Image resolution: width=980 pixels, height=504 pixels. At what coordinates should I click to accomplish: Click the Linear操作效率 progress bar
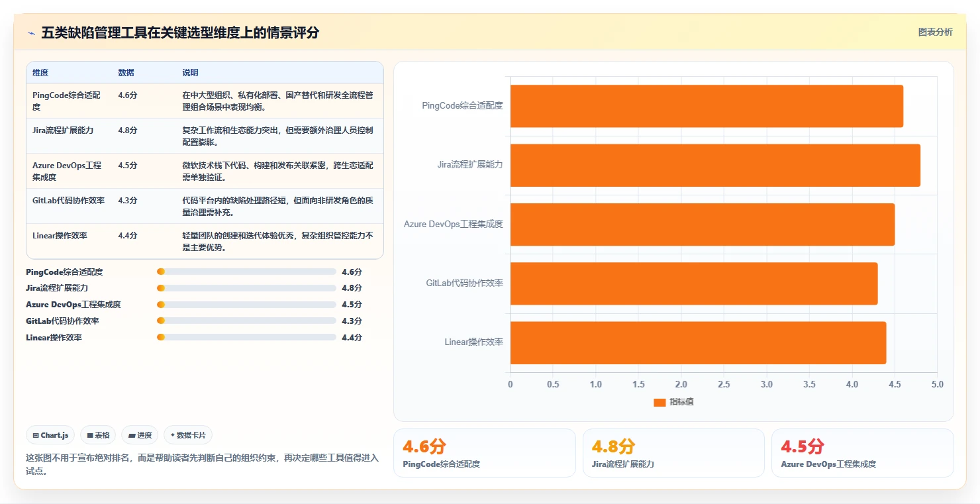pos(246,338)
